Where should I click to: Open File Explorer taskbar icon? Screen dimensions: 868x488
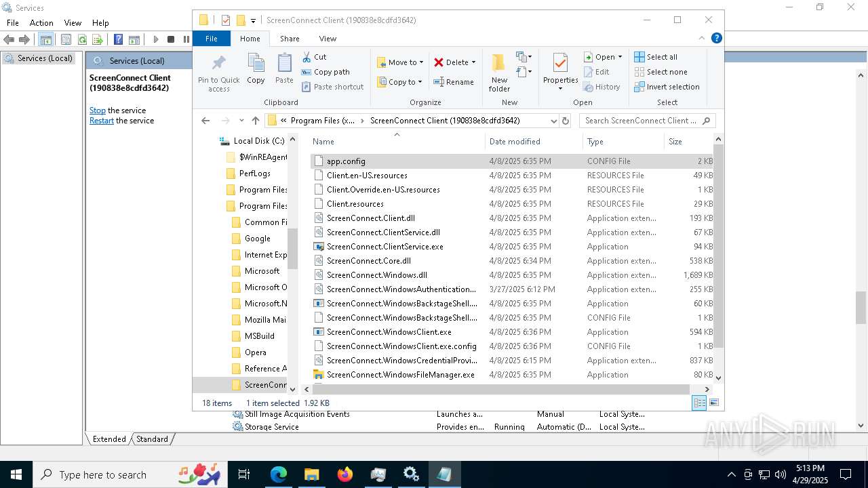tap(312, 474)
